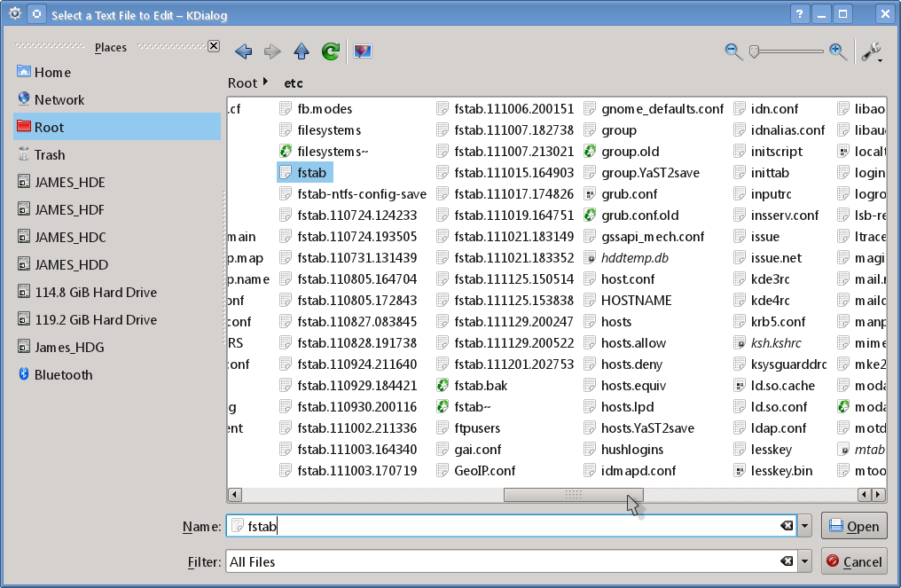Reload the folder with green refresh icon
901x588 pixels.
(x=331, y=51)
